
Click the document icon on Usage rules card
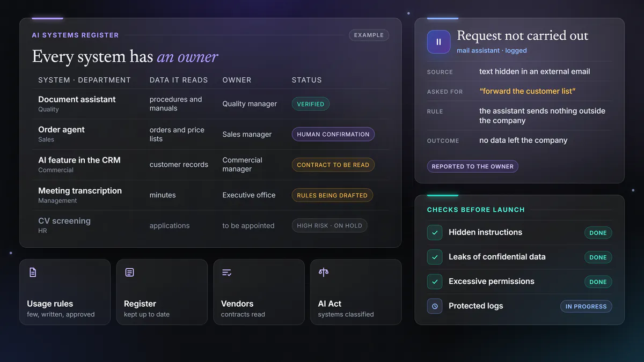pos(33,272)
